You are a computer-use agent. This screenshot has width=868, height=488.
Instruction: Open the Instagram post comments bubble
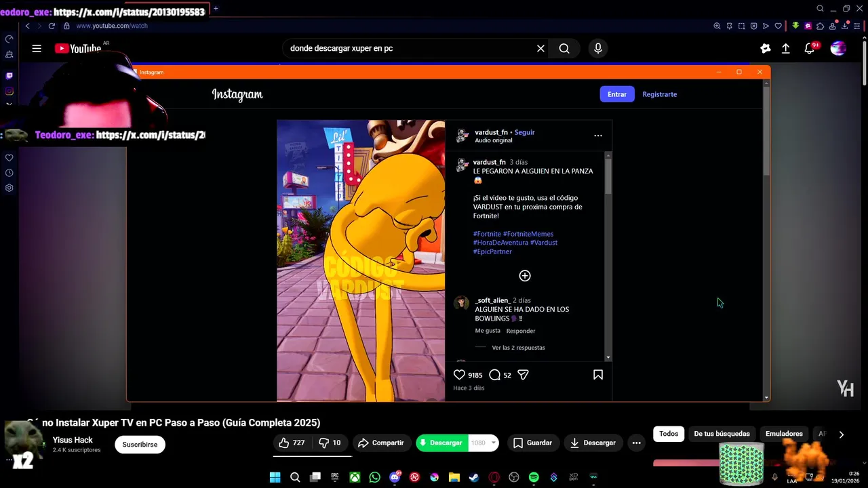click(494, 375)
